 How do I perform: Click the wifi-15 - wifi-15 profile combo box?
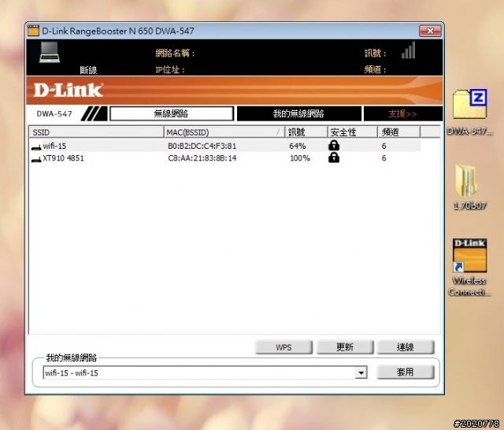[205, 373]
